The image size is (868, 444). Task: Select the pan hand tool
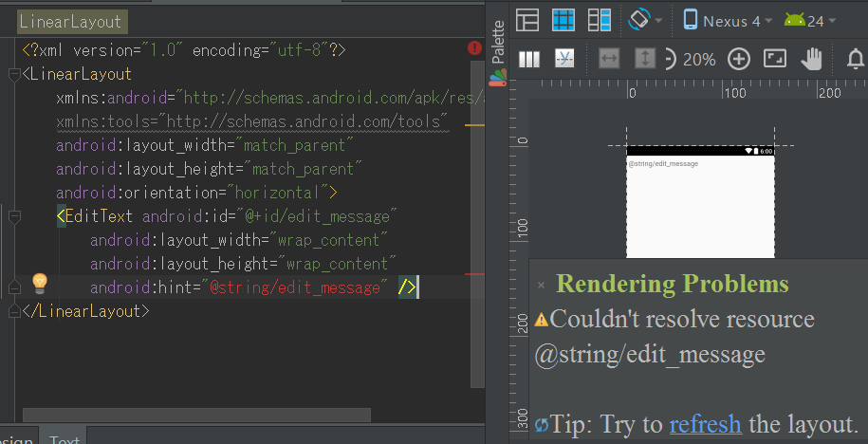click(x=812, y=59)
